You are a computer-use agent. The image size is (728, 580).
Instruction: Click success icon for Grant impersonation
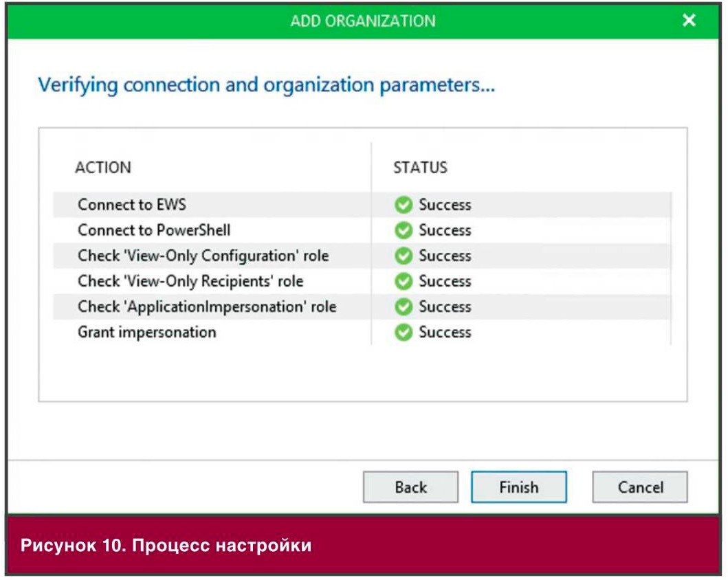point(404,332)
